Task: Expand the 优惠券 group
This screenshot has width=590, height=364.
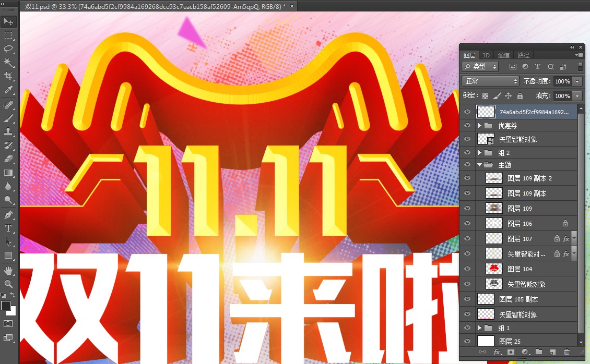Action: (480, 126)
